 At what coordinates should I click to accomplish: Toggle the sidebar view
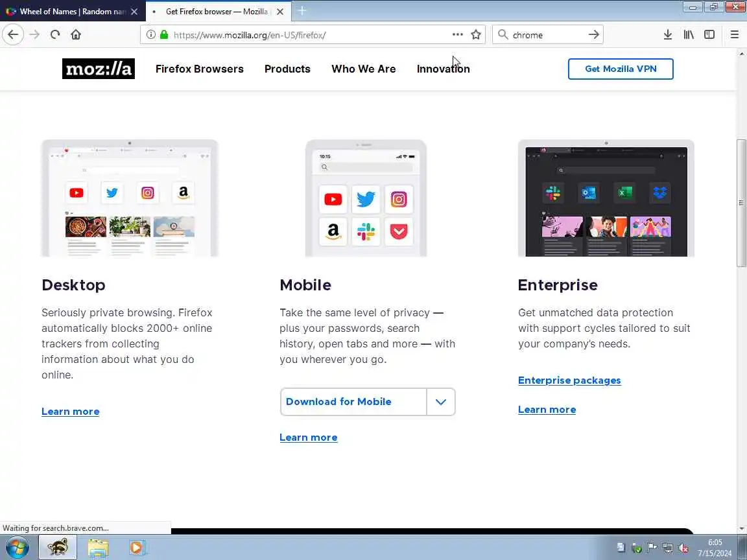(709, 35)
